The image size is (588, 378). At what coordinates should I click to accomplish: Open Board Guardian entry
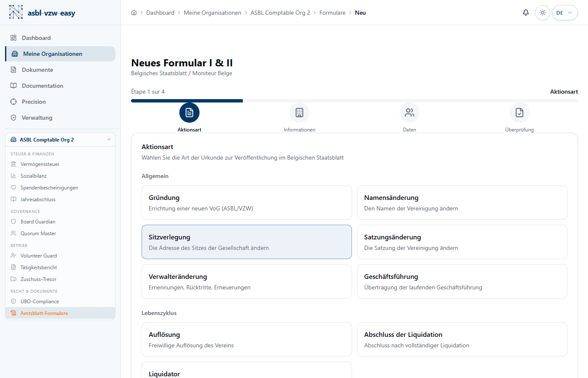coord(60,222)
